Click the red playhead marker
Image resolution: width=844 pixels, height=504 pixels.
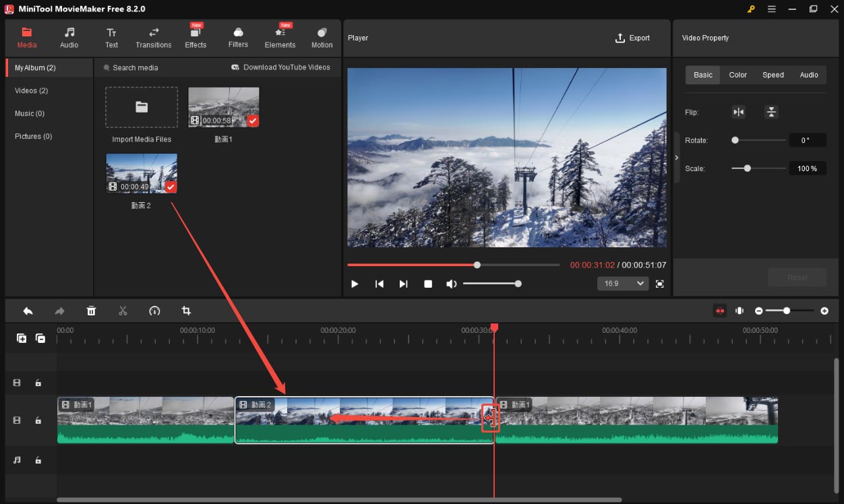click(x=494, y=327)
